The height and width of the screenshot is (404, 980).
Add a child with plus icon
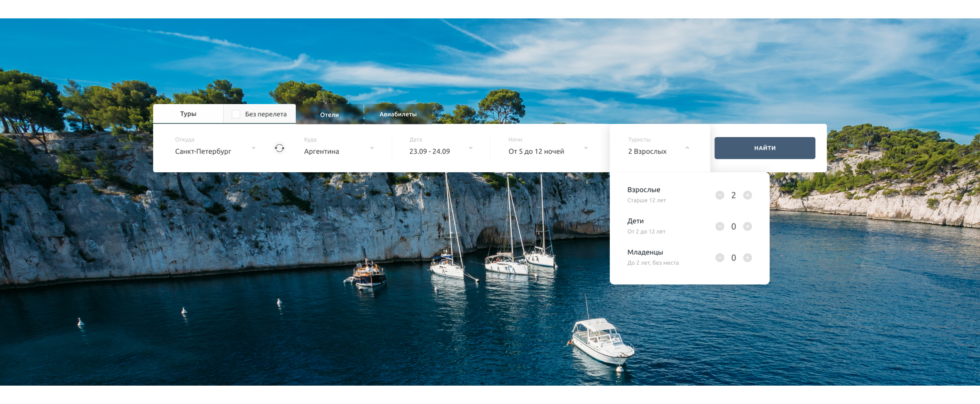click(747, 226)
